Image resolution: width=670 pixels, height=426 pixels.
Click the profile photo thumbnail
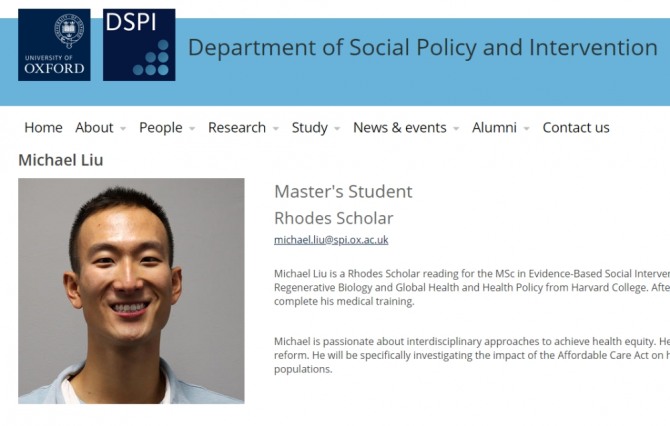(131, 291)
